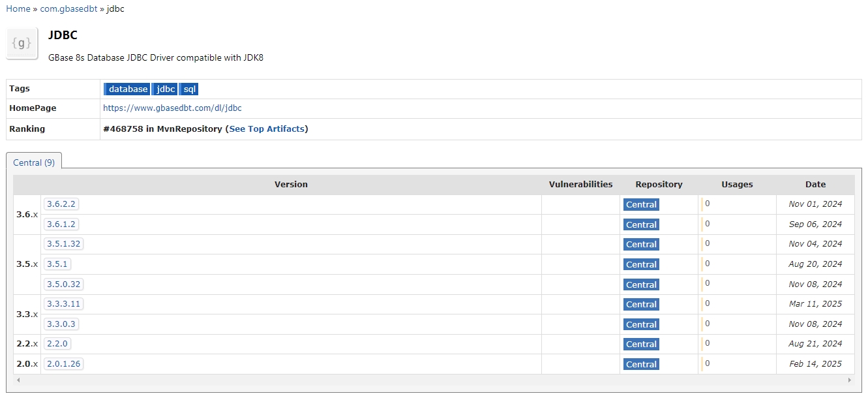Click Central repository badge for 3.6.1.2
868x398 pixels.
click(641, 224)
